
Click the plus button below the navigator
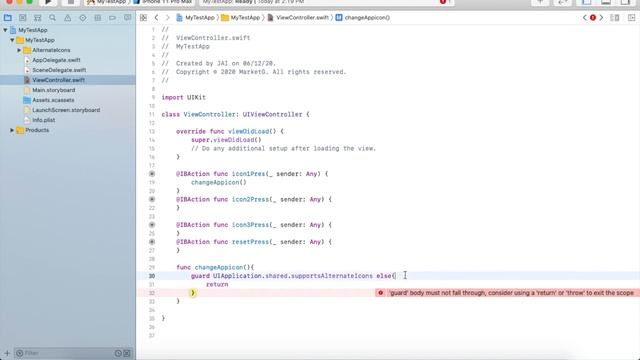point(7,353)
